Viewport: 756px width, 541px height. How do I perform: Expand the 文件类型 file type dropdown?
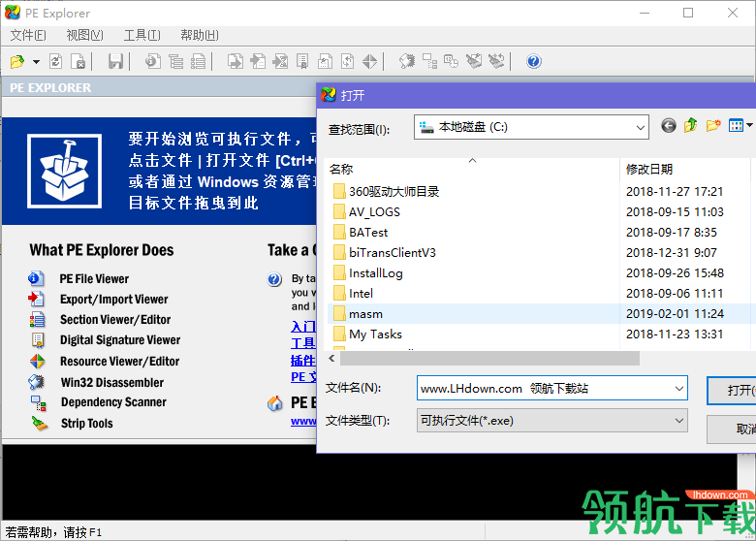(x=678, y=421)
